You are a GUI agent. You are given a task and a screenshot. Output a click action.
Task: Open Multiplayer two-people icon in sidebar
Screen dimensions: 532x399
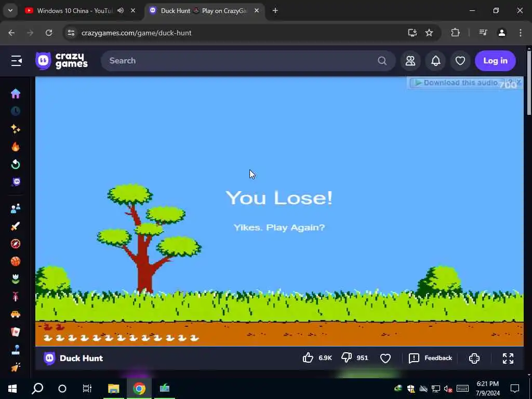pyautogui.click(x=15, y=208)
